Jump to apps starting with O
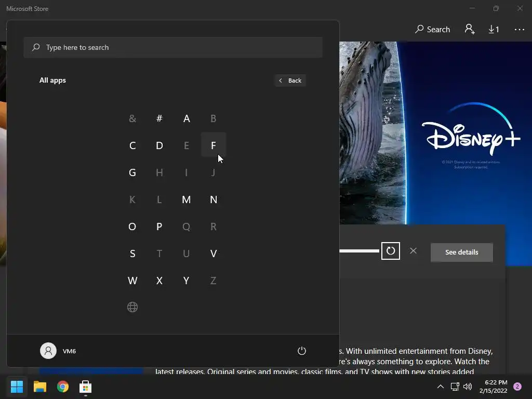Screen dimensions: 532x399 pyautogui.click(x=132, y=227)
